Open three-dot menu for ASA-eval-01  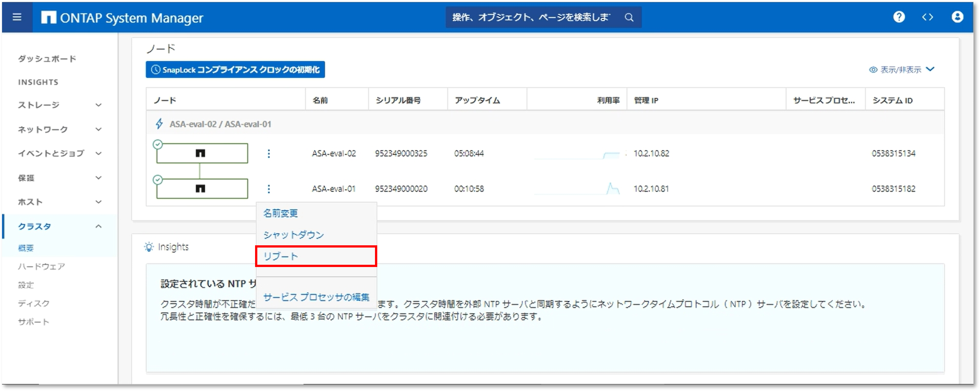click(268, 189)
